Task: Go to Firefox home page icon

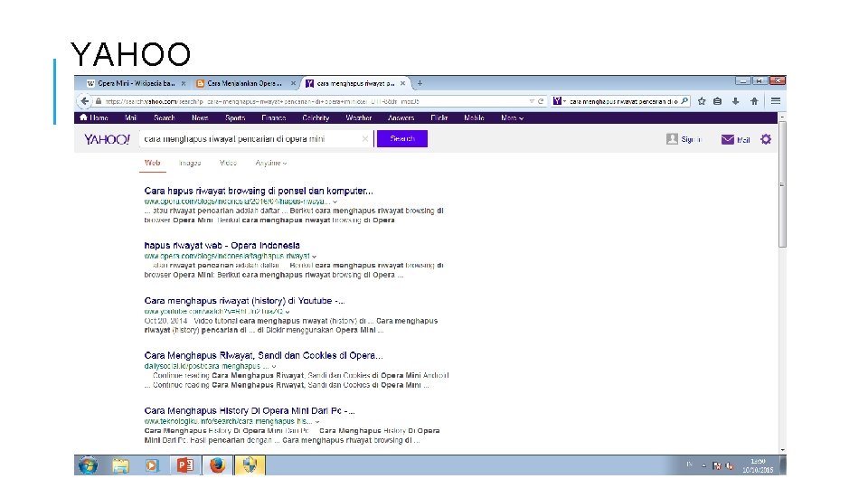Action: [x=754, y=101]
